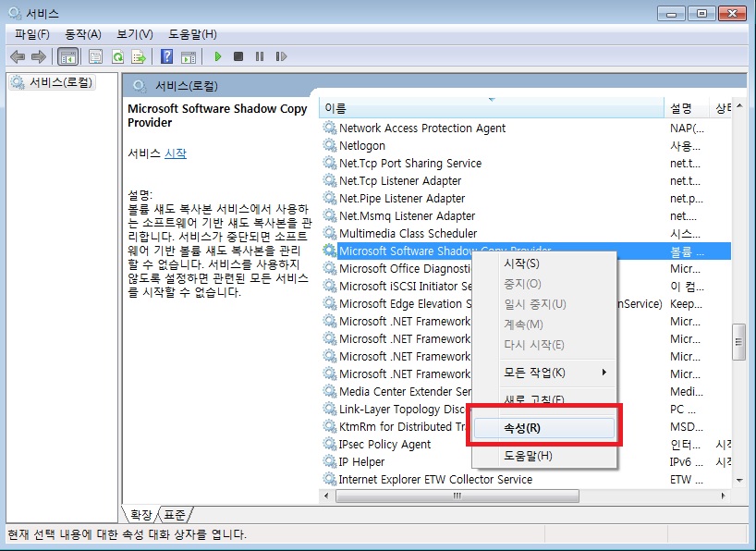The width and height of the screenshot is (756, 551).
Task: Click the 시작 link to start service
Action: click(x=176, y=153)
